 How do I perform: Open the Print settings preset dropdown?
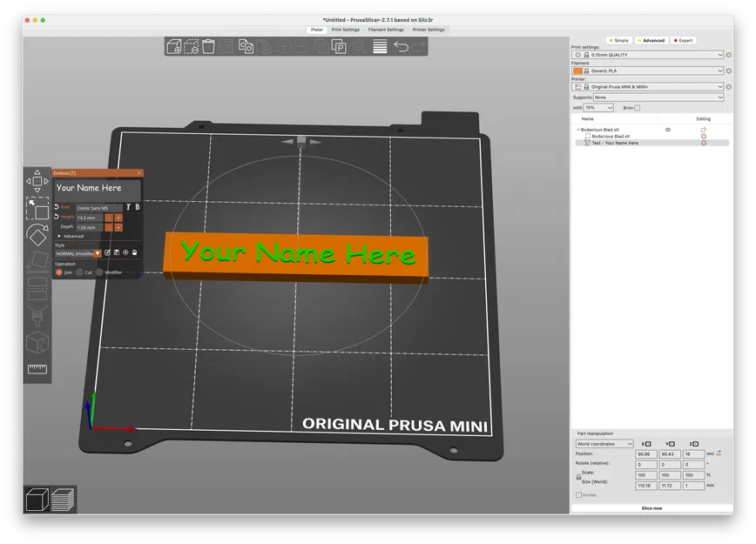(648, 55)
